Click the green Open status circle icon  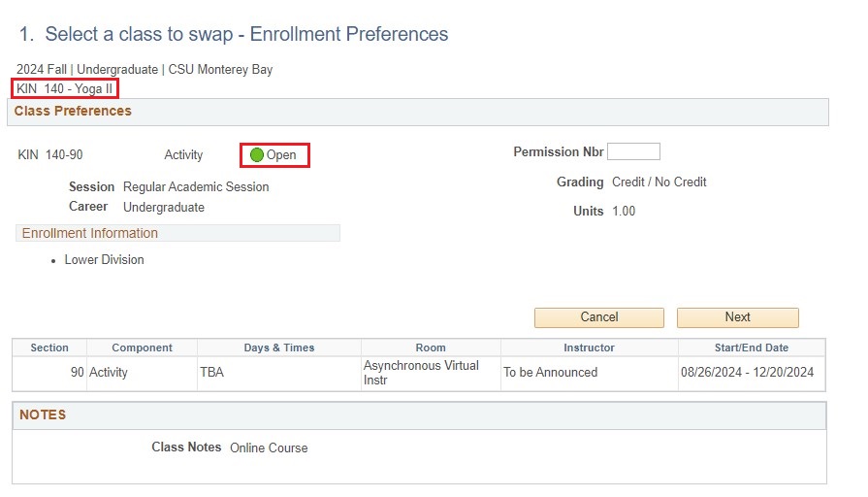257,155
